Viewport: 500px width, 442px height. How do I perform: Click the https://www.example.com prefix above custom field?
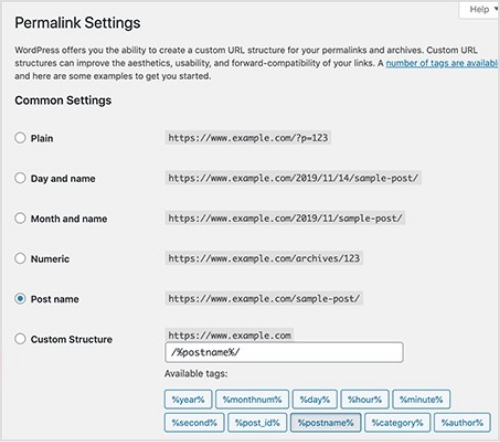[x=229, y=335]
